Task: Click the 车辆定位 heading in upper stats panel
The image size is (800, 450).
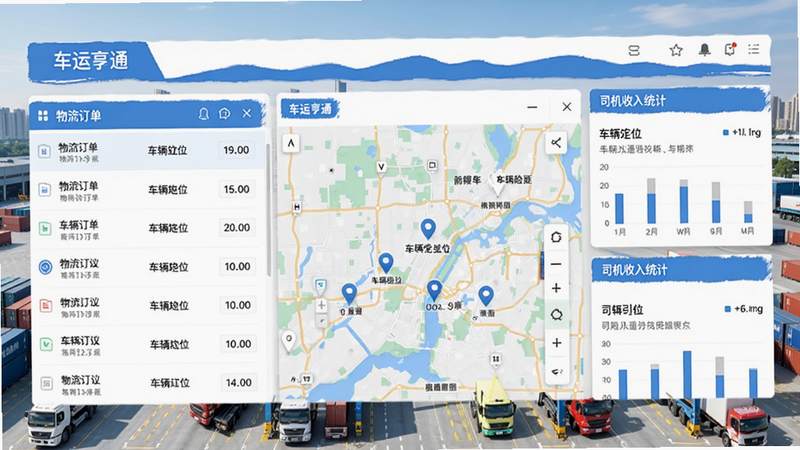Action: [620, 134]
